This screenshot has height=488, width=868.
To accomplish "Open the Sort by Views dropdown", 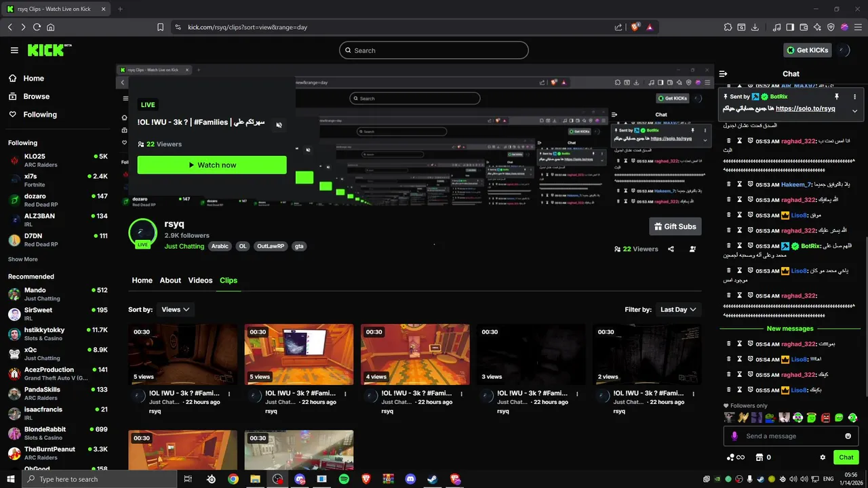I will coord(175,309).
